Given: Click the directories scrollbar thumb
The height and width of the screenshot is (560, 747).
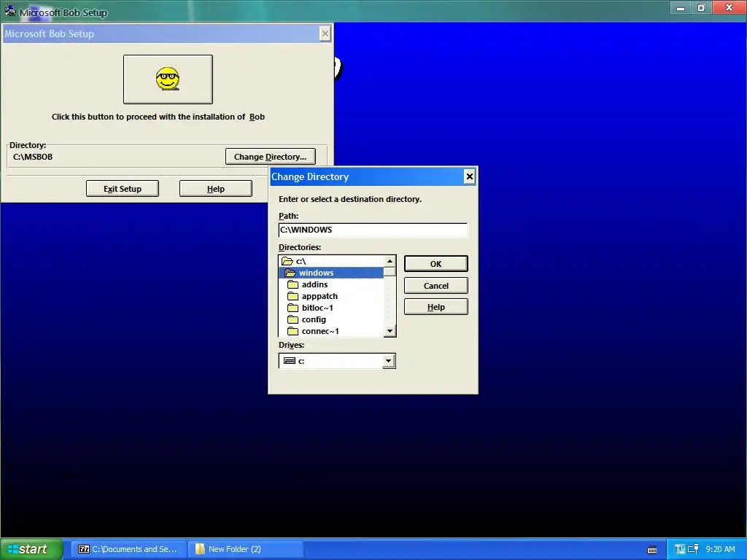Looking at the screenshot, I should (x=390, y=272).
